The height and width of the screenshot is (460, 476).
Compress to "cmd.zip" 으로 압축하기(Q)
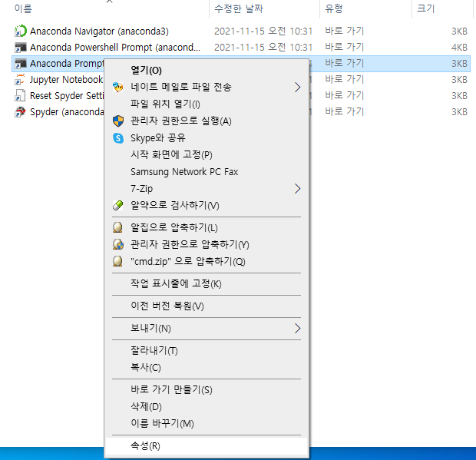[207, 261]
